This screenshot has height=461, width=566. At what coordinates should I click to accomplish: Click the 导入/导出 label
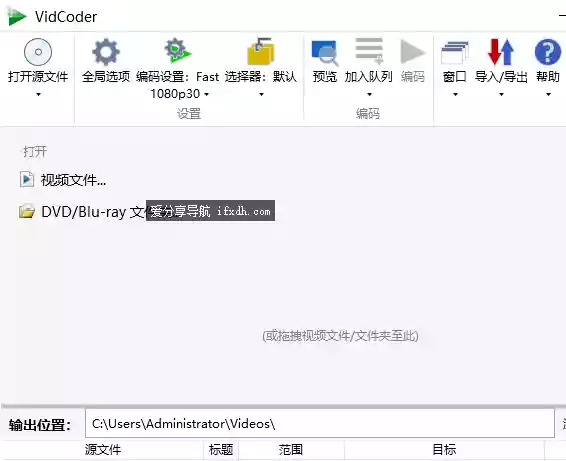501,77
